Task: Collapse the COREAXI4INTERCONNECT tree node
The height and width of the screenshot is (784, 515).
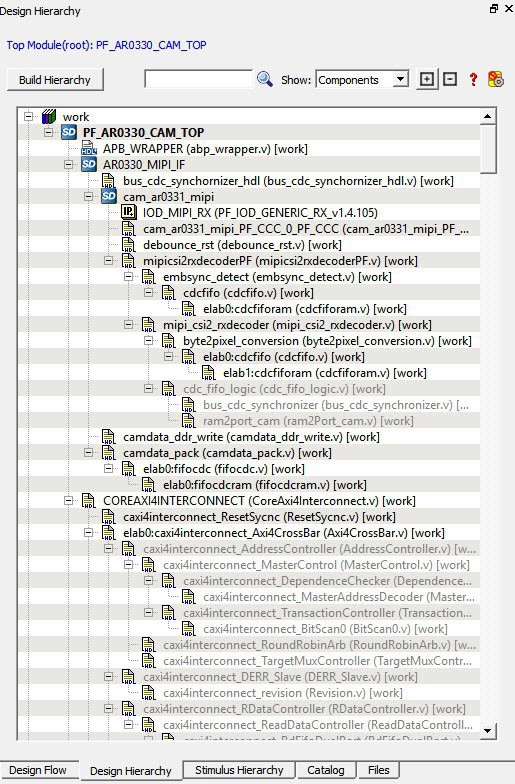Action: (x=68, y=500)
